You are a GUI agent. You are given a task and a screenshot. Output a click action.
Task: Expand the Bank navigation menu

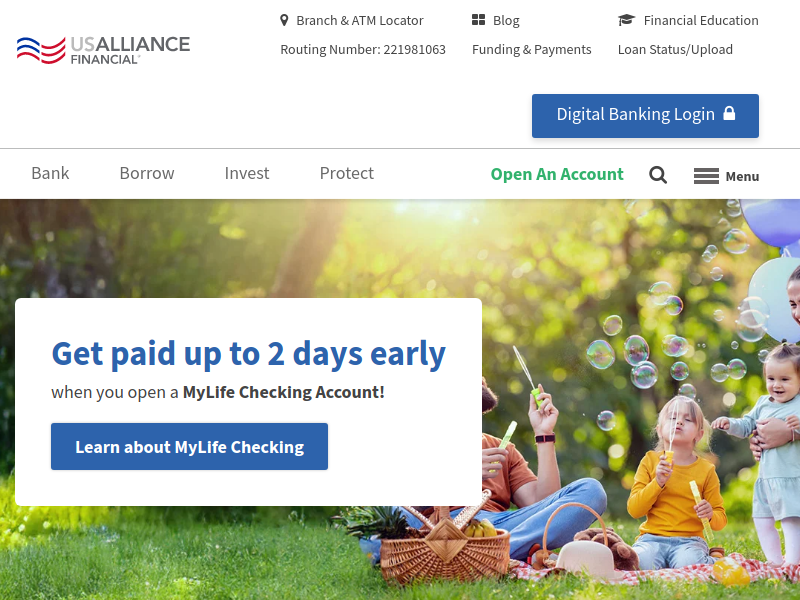pyautogui.click(x=50, y=173)
